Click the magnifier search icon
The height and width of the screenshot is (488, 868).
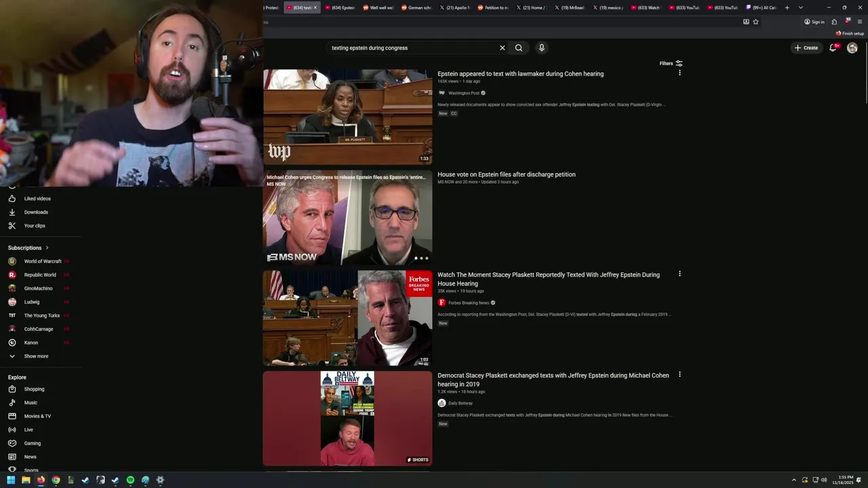click(x=519, y=48)
